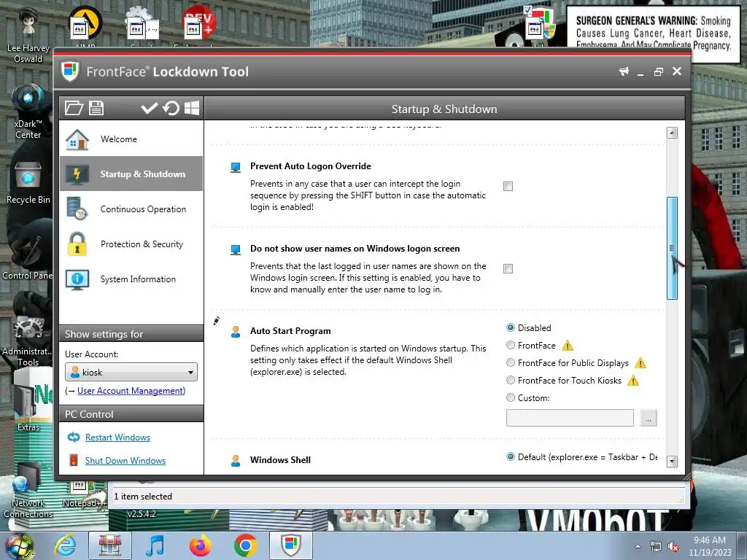The width and height of the screenshot is (747, 560).
Task: Click Auto Start Program user icon
Action: click(x=236, y=332)
